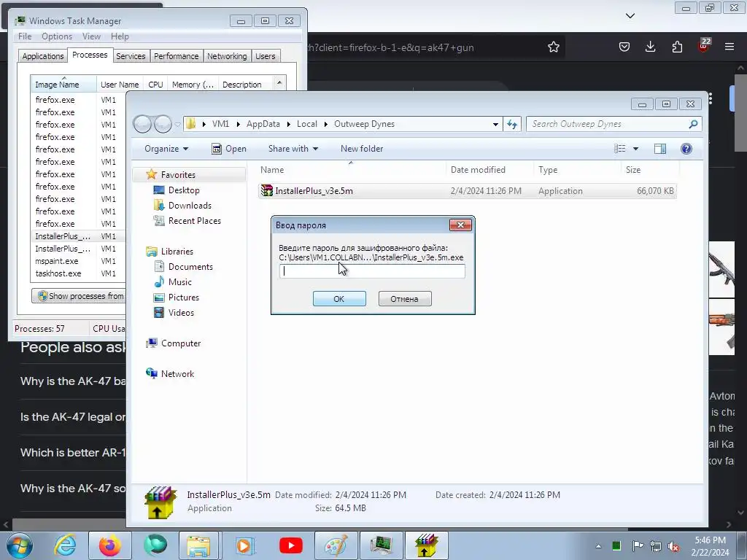Open the Organize dropdown menu
The height and width of the screenshot is (560, 747).
click(166, 149)
